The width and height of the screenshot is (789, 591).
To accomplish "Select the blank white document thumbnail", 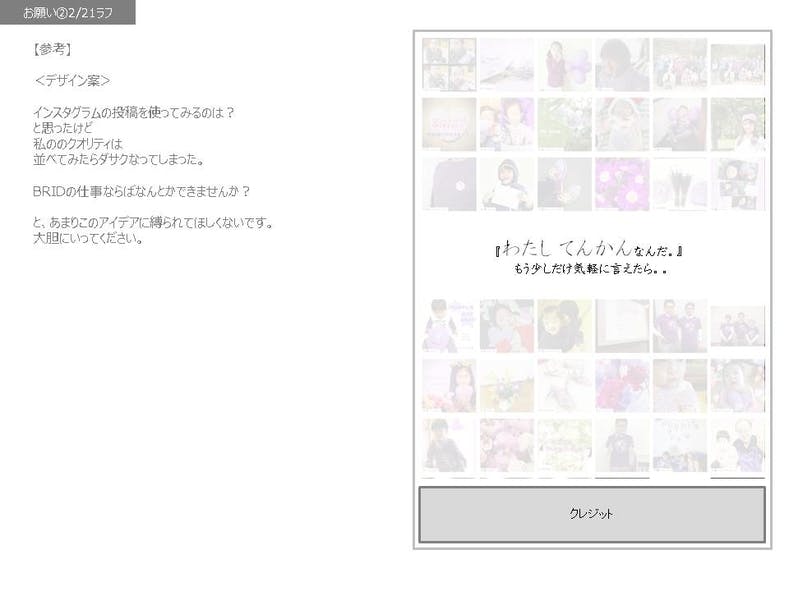I will click(x=622, y=325).
